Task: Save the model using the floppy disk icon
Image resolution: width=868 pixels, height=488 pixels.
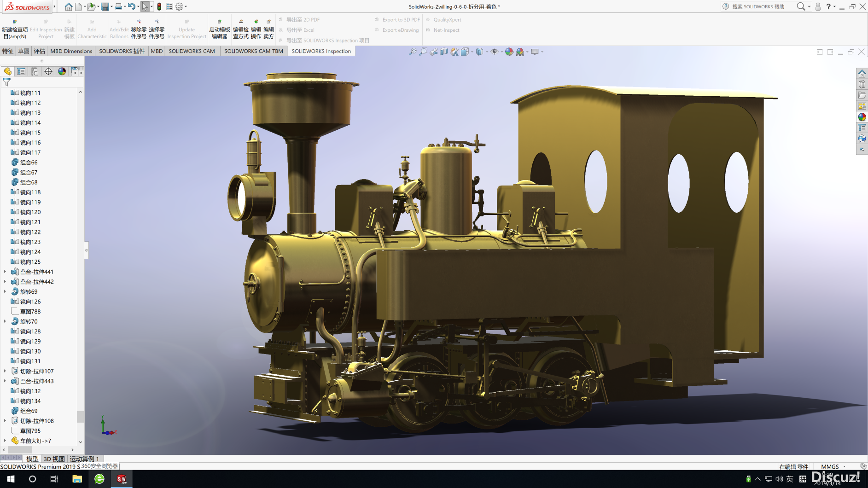Action: [105, 6]
